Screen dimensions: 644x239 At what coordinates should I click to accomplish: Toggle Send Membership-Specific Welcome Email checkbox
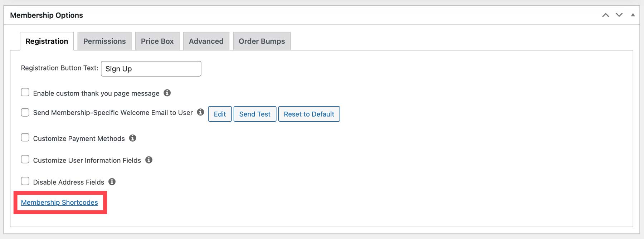coord(25,112)
